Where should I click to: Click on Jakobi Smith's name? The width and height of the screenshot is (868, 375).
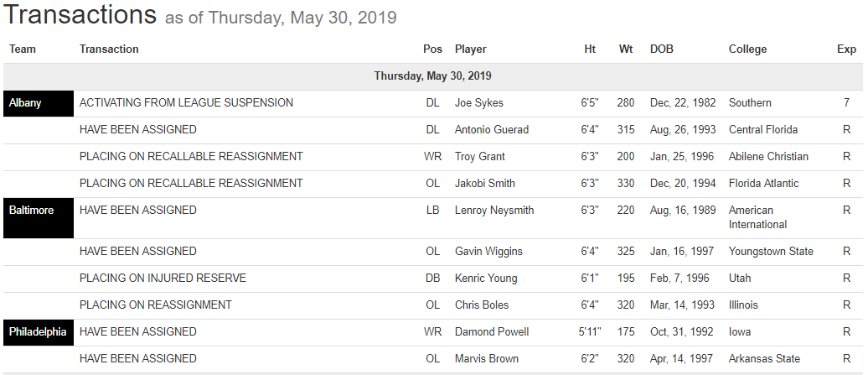pyautogui.click(x=483, y=184)
